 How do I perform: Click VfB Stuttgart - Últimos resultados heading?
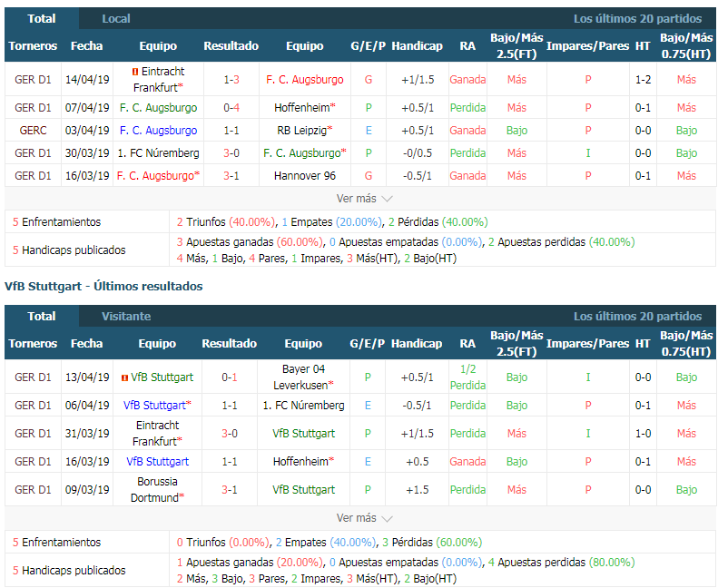tap(103, 286)
